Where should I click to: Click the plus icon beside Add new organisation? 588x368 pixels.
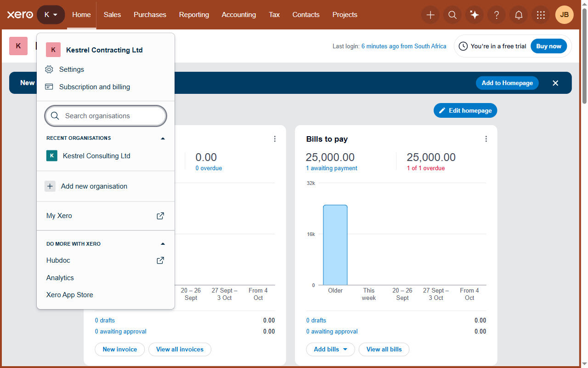[50, 186]
